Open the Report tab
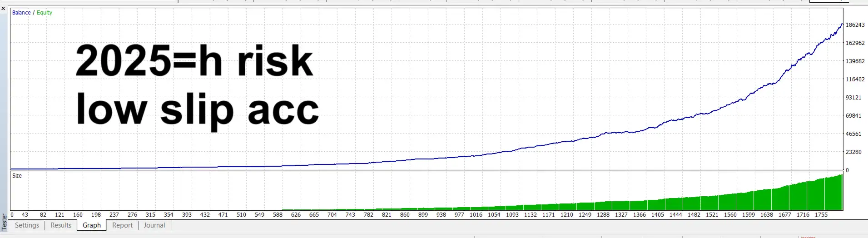 point(122,225)
